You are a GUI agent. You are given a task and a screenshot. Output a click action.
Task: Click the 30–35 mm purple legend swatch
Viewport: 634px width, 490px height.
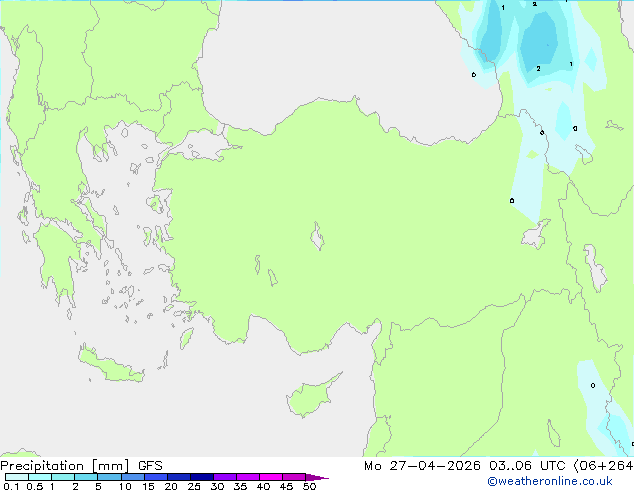click(x=225, y=477)
